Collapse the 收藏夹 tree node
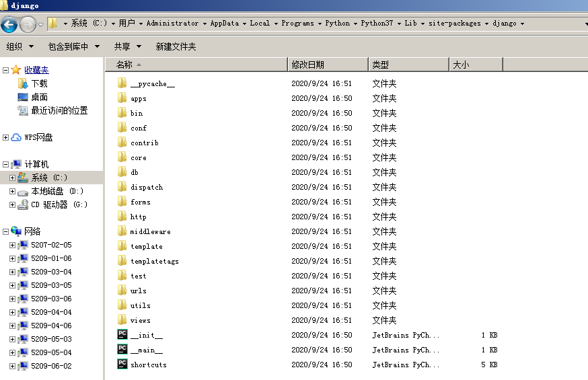Viewport: 588px width, 380px height. click(5, 70)
